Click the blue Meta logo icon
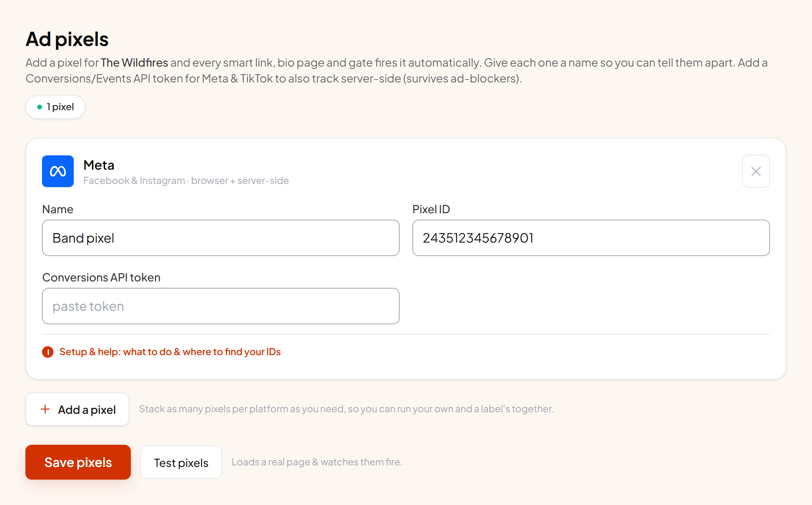Viewport: 812px width, 505px height. [58, 171]
